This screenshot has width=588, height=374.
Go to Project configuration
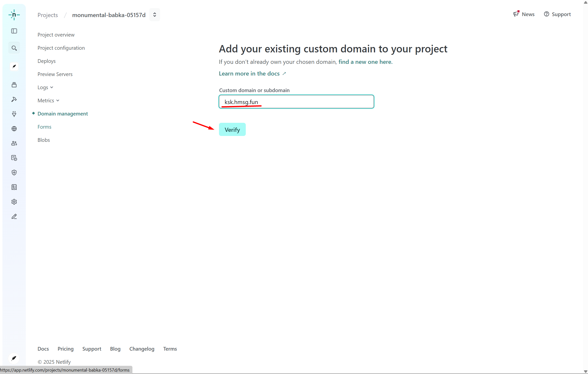click(61, 48)
